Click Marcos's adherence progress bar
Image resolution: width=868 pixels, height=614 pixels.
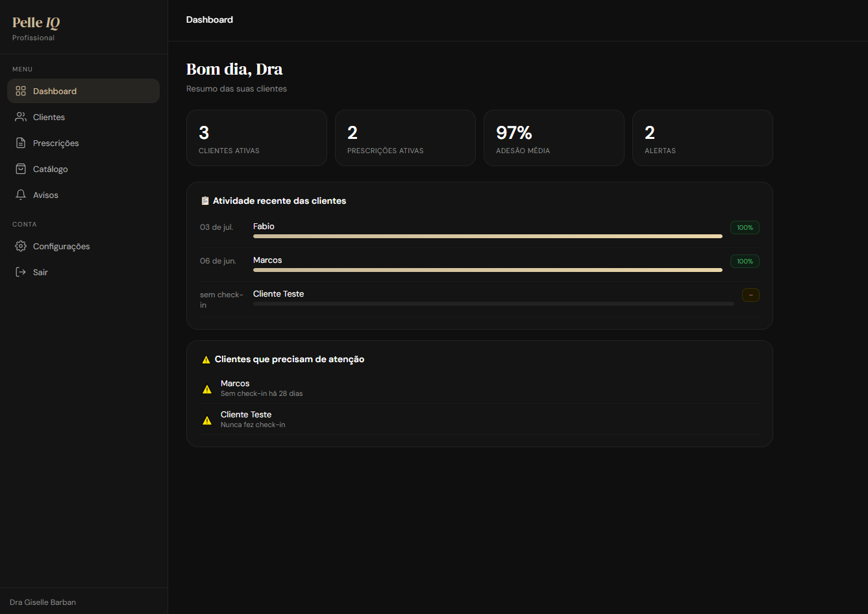[488, 270]
